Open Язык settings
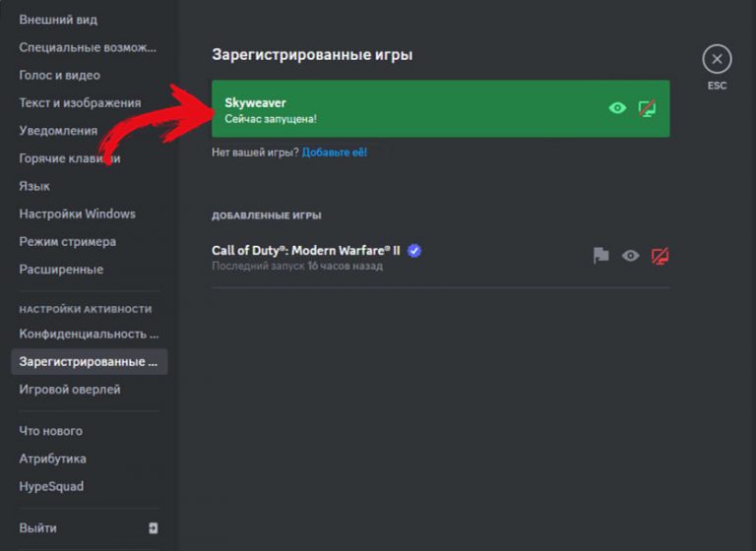 [x=34, y=186]
